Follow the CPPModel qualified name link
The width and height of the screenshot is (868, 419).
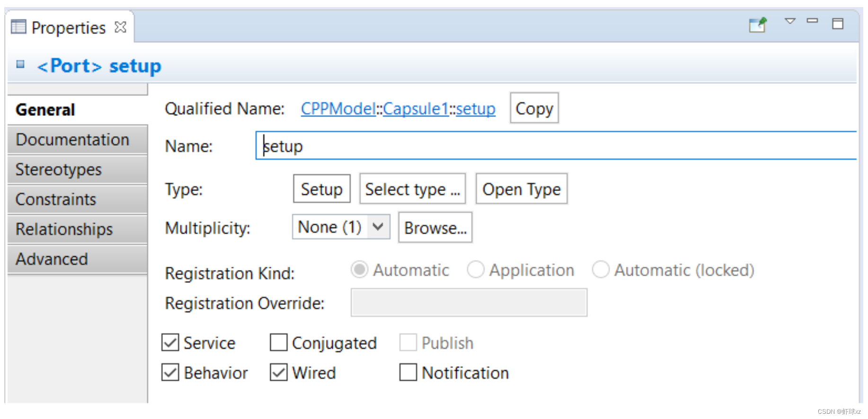(338, 109)
